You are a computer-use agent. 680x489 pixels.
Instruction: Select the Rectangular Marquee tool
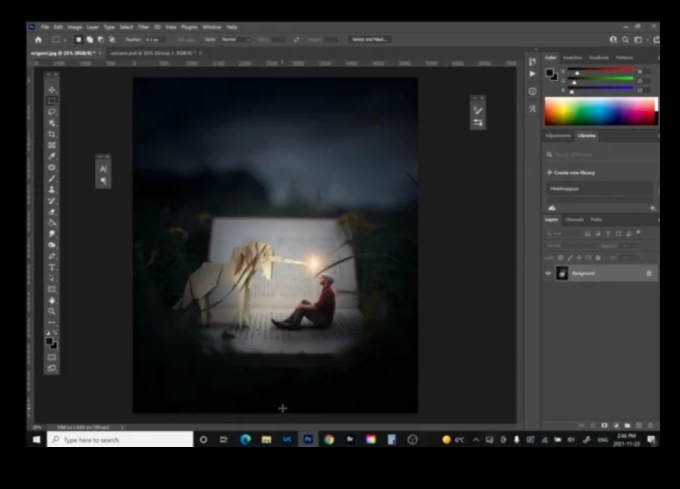(x=52, y=101)
